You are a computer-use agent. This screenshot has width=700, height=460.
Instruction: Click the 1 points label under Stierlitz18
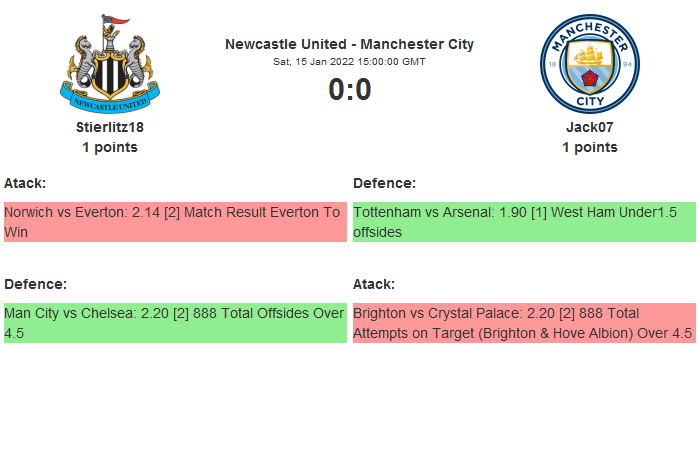pyautogui.click(x=110, y=147)
